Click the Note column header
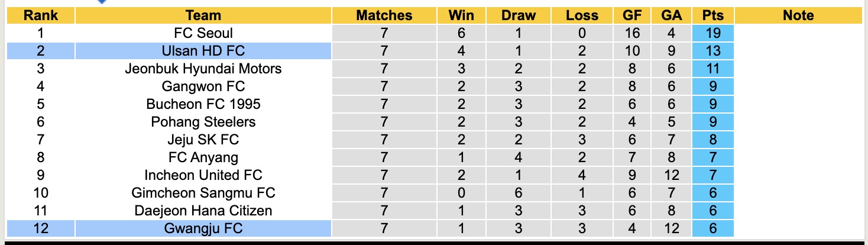Screen dimensions: 868x245 798,16
